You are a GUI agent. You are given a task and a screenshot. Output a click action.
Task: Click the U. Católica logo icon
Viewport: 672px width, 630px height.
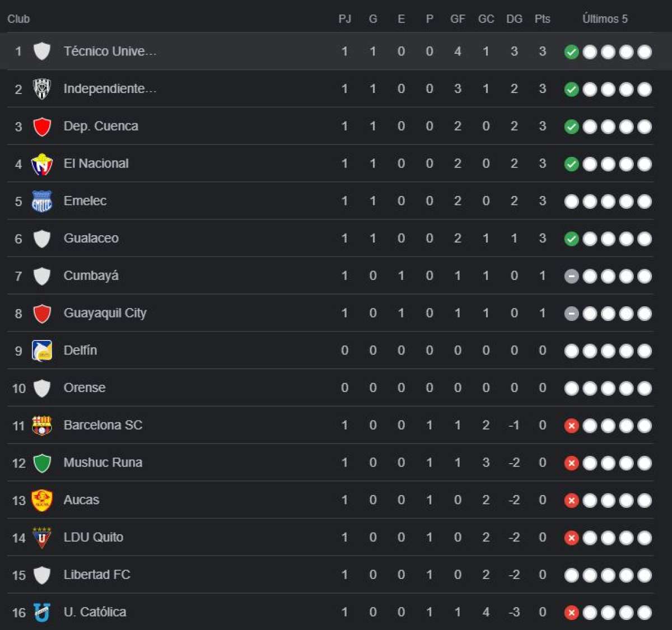pyautogui.click(x=42, y=612)
